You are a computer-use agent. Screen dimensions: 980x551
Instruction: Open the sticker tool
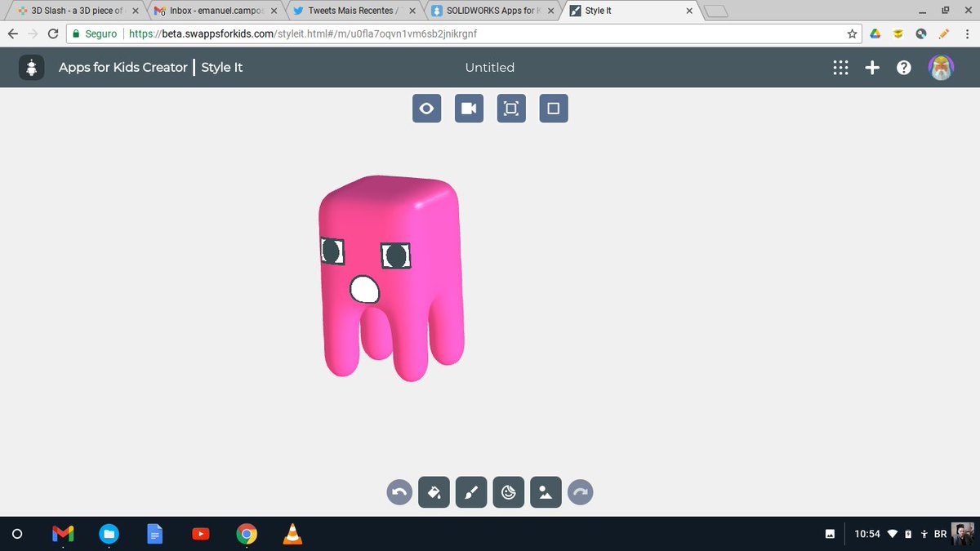click(509, 492)
